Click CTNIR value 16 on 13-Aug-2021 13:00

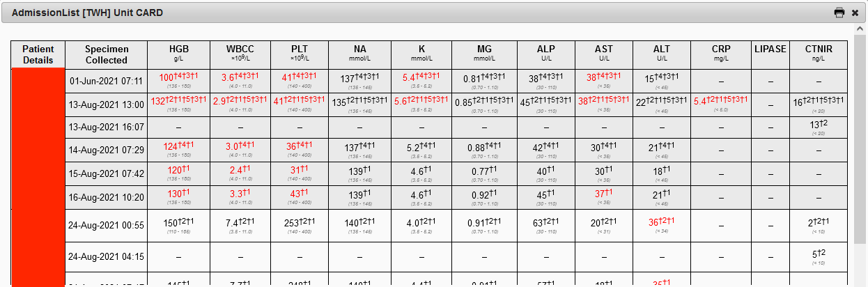(x=819, y=102)
